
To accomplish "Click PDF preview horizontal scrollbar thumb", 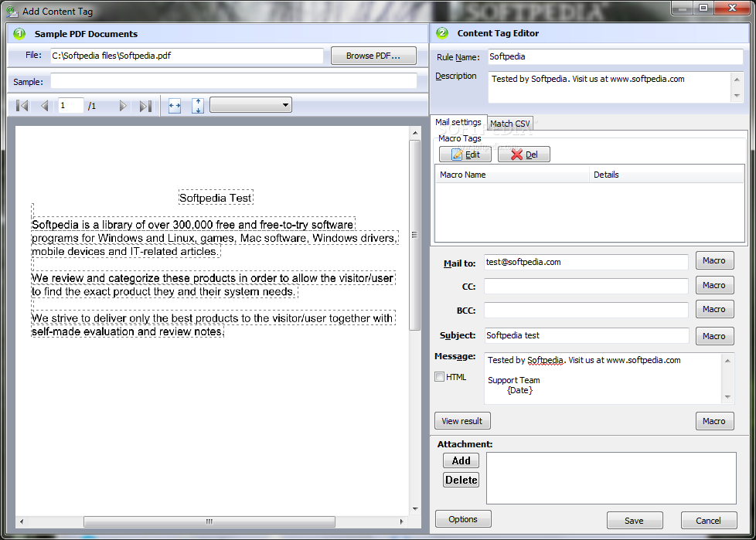I will click(209, 521).
